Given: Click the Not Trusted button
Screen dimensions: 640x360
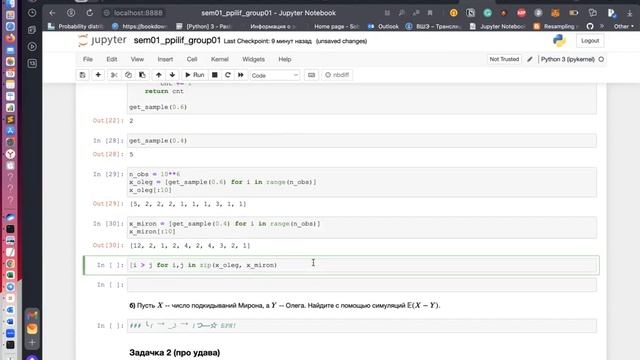Looking at the screenshot, I should point(504,59).
